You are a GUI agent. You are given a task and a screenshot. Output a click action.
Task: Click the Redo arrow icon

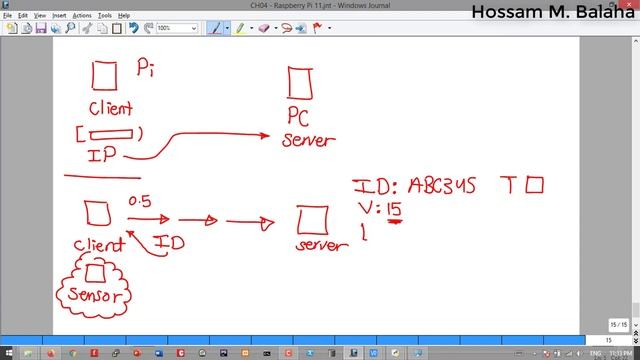(148, 28)
